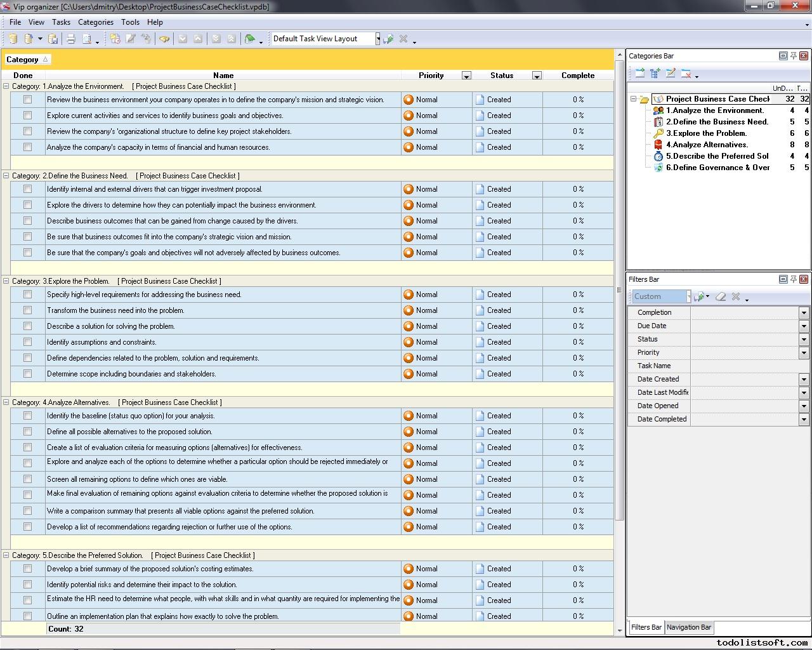Click the add category icon in Categories Bar
Screen dimensions: 812x650
(639, 74)
